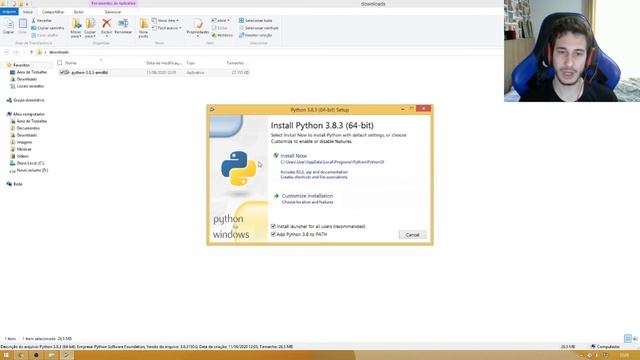Select python-3.8.3-amd64 file name
This screenshot has width=640, height=360.
click(x=89, y=72)
